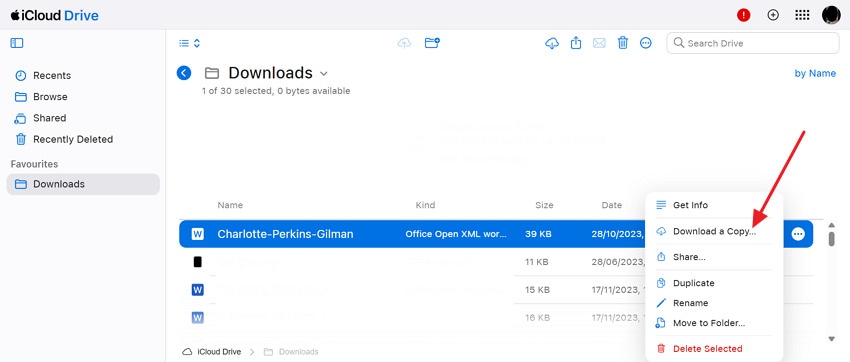Open the red alert notification icon
This screenshot has height=362, width=850.
(743, 15)
